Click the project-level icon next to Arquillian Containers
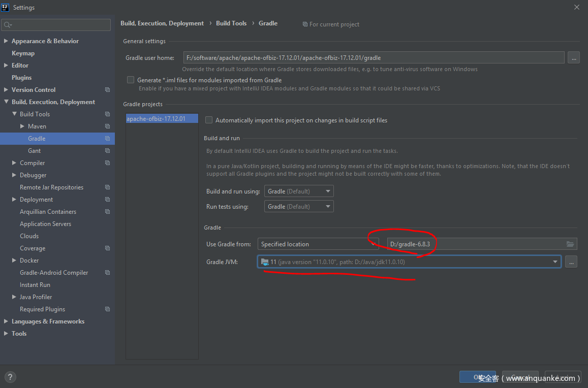The image size is (588, 388). [108, 212]
